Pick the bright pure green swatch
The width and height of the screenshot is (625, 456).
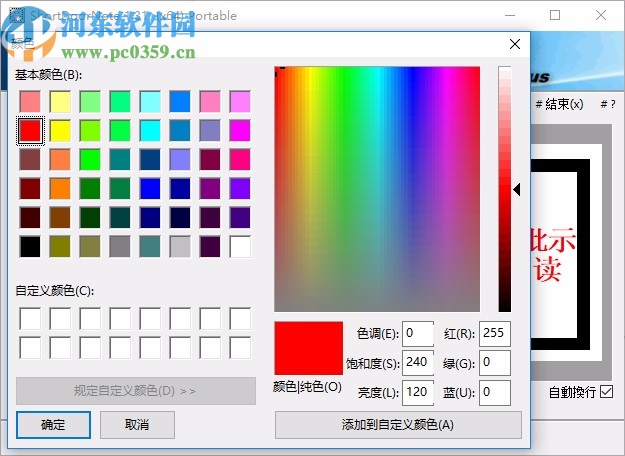(x=90, y=159)
